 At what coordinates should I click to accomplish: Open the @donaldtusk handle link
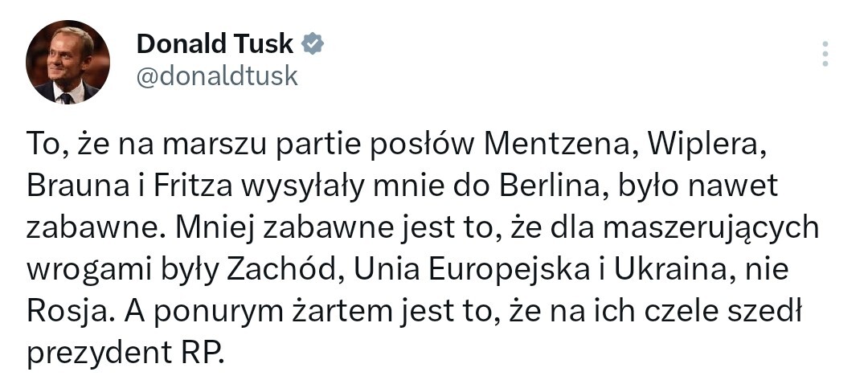(217, 76)
